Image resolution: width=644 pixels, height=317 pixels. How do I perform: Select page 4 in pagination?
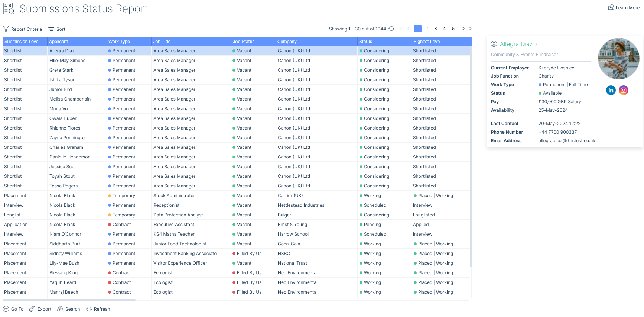445,29
